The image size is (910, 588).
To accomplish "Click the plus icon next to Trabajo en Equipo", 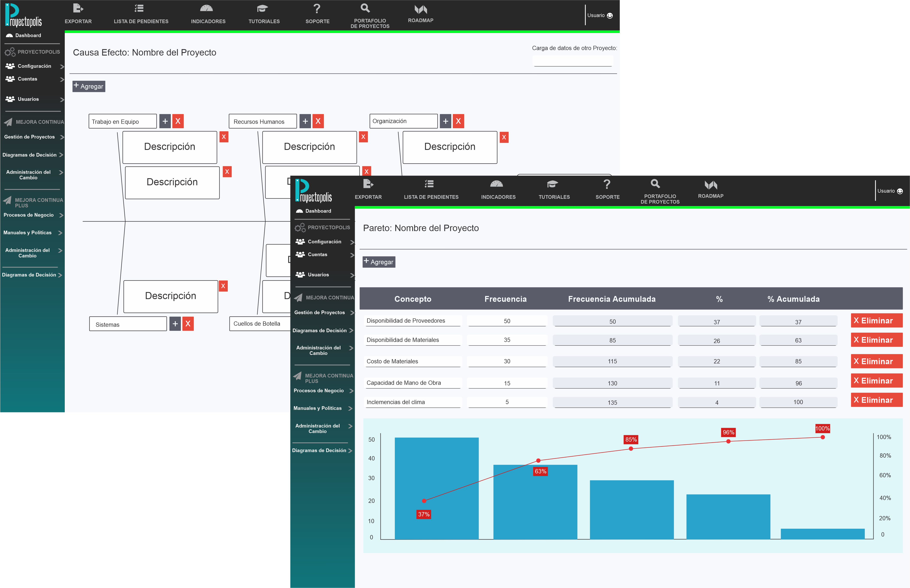I will [x=165, y=121].
